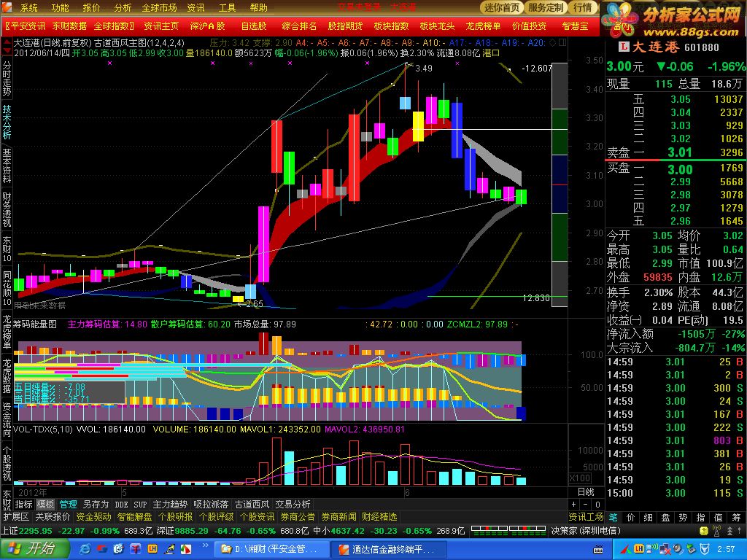Select the 古道西风 indicator tab
Screen dimensions: 747x560
point(252,505)
